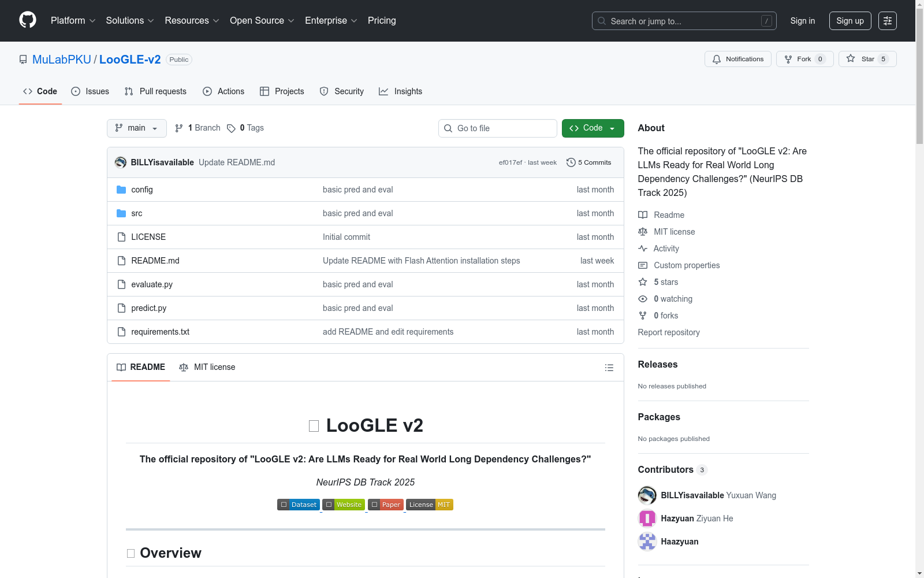Open the evaluate.py file name
Viewport: 924px width, 578px height.
click(152, 284)
